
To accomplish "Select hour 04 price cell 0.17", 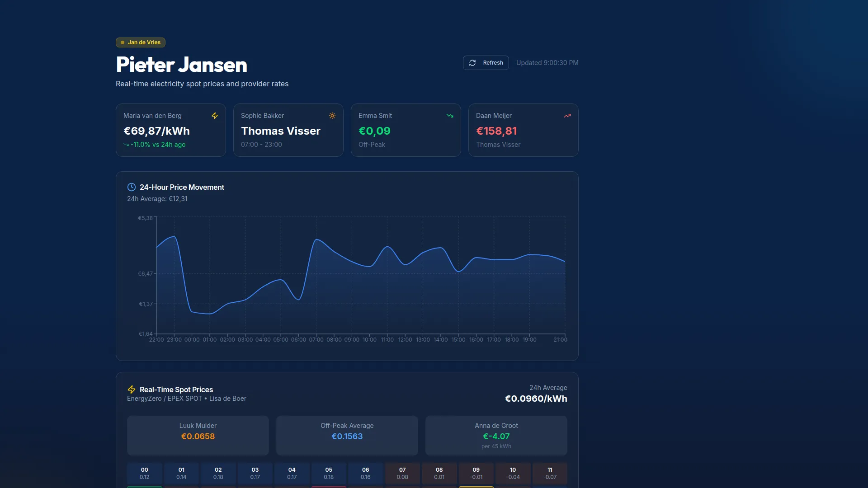I will [292, 473].
